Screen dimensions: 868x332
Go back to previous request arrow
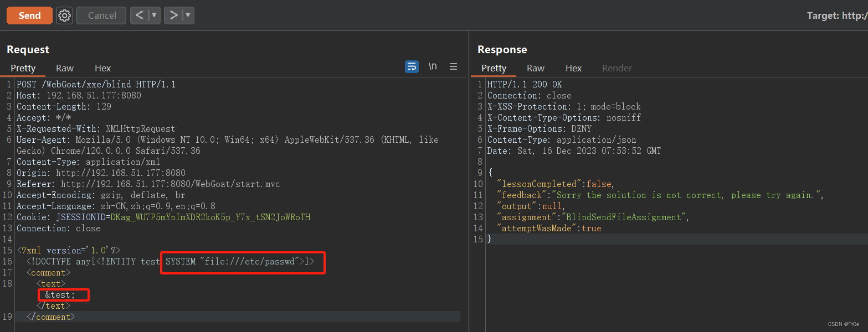(140, 15)
